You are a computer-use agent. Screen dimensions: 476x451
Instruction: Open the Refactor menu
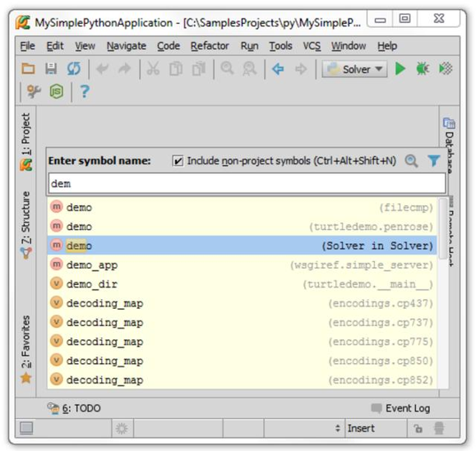(210, 46)
